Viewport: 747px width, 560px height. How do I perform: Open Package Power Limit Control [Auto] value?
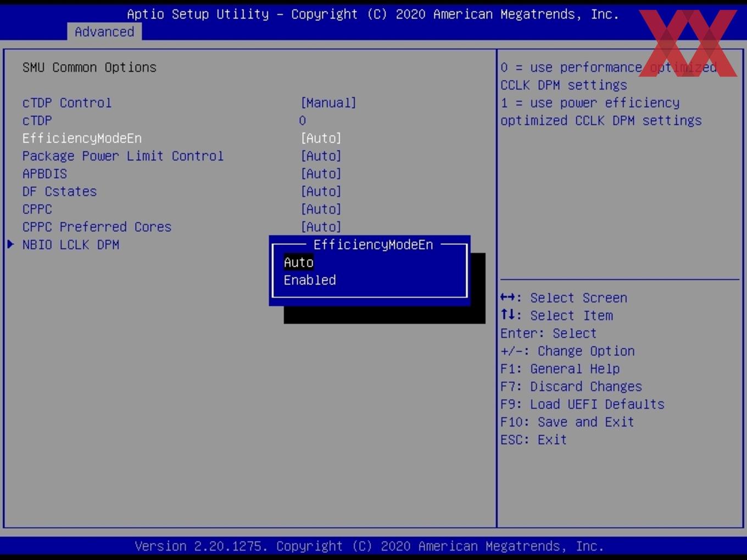pyautogui.click(x=321, y=156)
